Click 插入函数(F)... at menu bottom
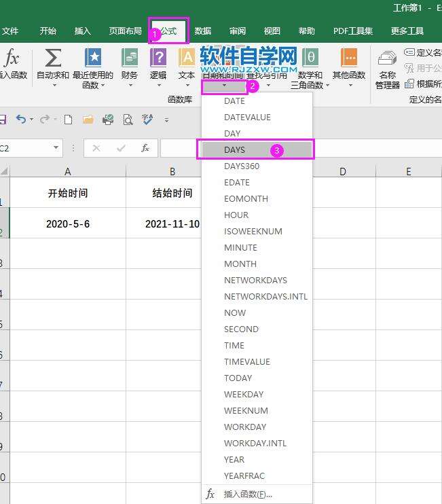Viewport: 442px width, 504px height. pyautogui.click(x=257, y=494)
